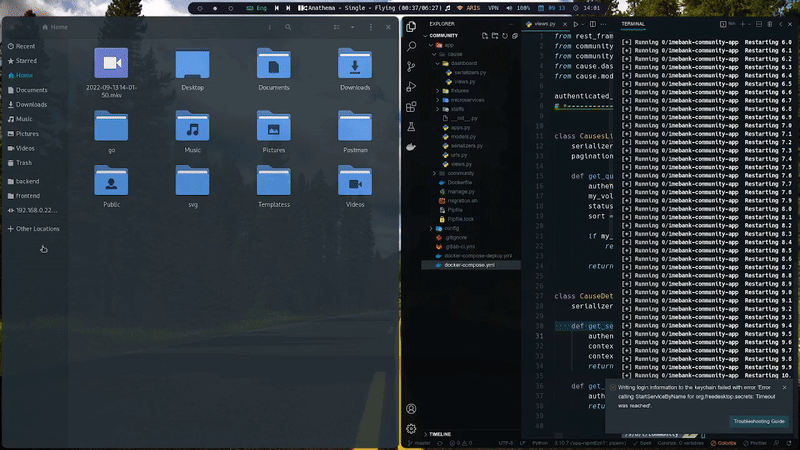Image resolution: width=800 pixels, height=450 pixels.
Task: Click the master branch in status bar
Action: pos(419,443)
